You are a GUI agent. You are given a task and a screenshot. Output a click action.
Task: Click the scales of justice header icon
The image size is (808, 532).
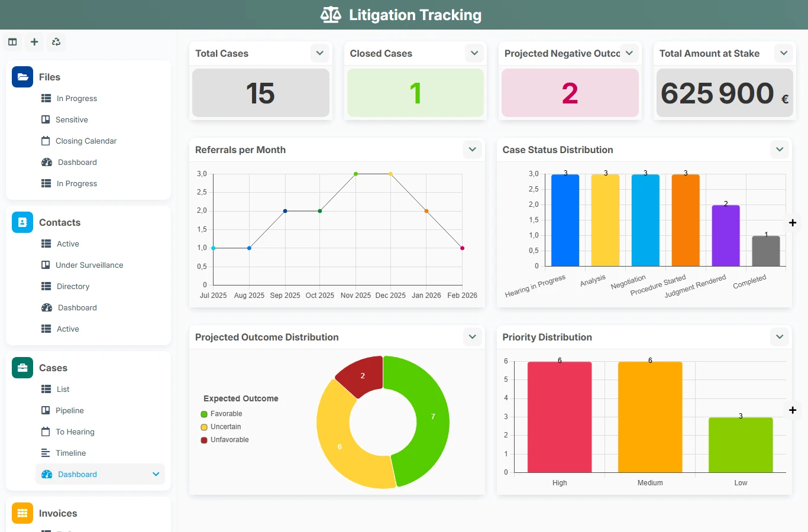331,15
